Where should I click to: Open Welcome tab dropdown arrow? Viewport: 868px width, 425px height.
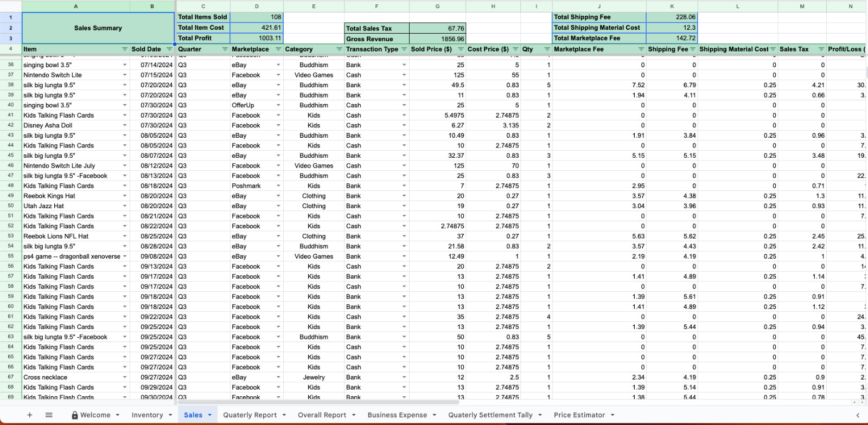[x=117, y=415]
